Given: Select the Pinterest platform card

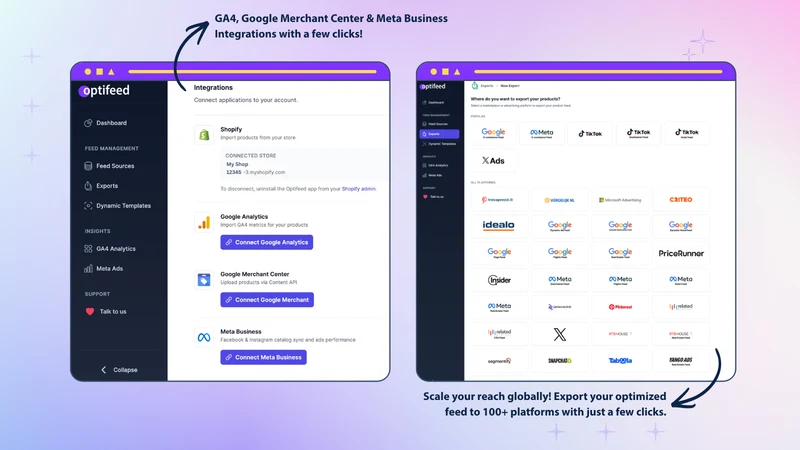Looking at the screenshot, I should coord(620,307).
